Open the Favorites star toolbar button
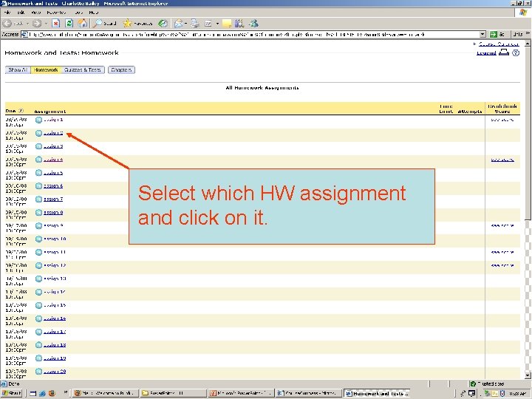 click(x=137, y=24)
